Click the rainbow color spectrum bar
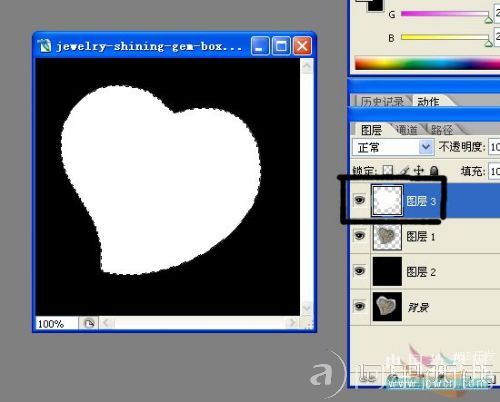500x402 pixels. (x=427, y=63)
